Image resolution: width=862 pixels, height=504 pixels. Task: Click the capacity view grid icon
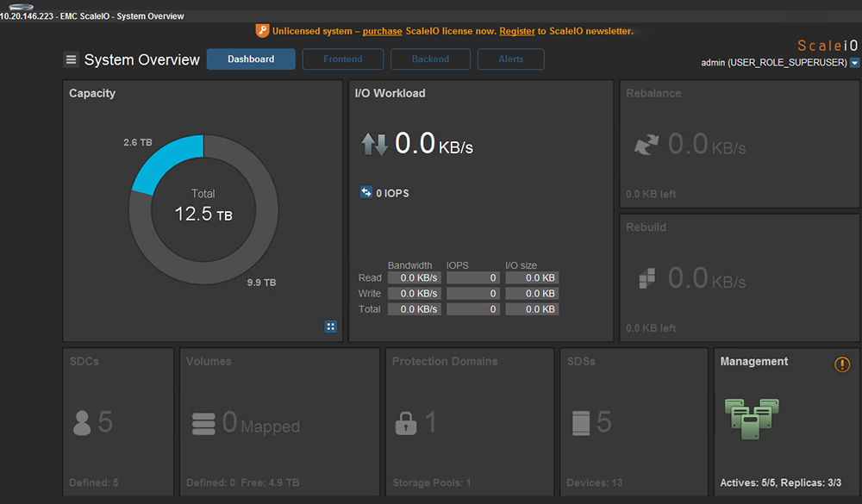(x=330, y=327)
